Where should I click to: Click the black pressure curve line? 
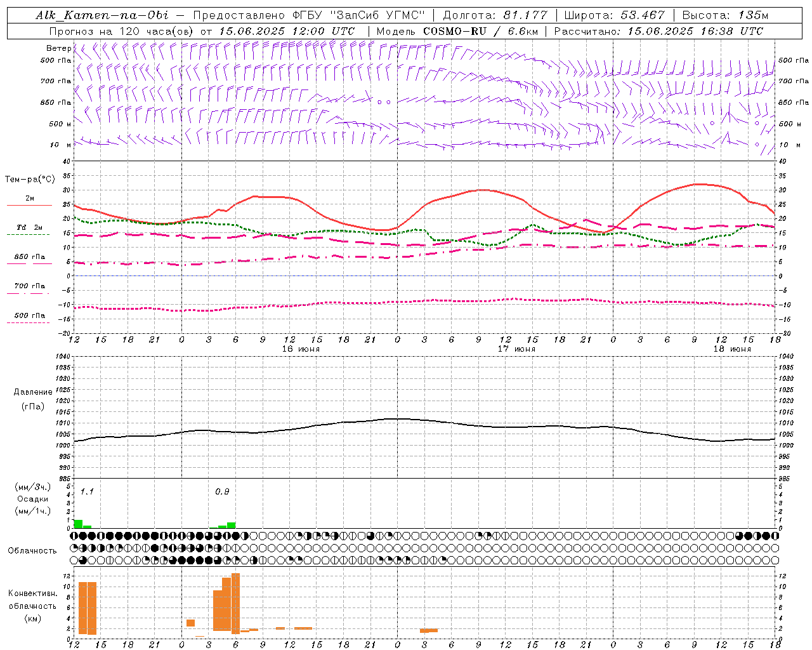(425, 420)
